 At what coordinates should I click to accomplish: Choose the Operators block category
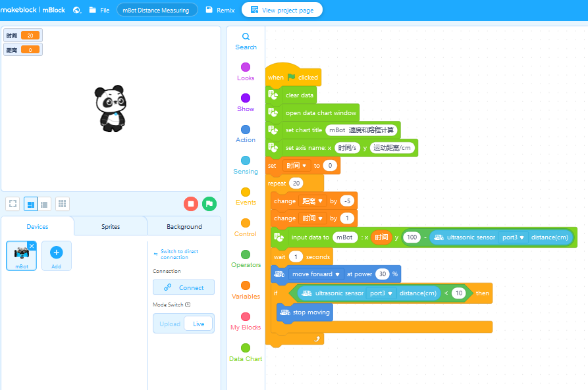tap(246, 259)
